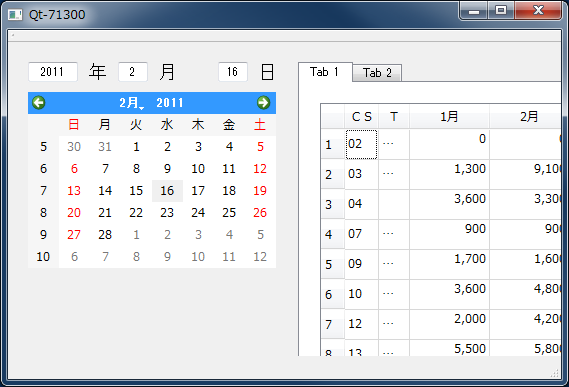Click the 日 weekday header in the calendar
Screen dimensions: 569x387
coord(74,125)
